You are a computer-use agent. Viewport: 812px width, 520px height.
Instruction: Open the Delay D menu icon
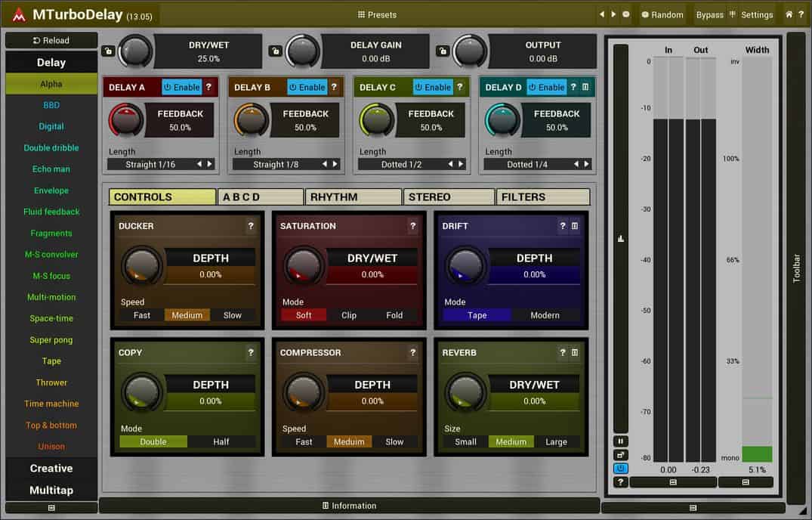point(585,87)
